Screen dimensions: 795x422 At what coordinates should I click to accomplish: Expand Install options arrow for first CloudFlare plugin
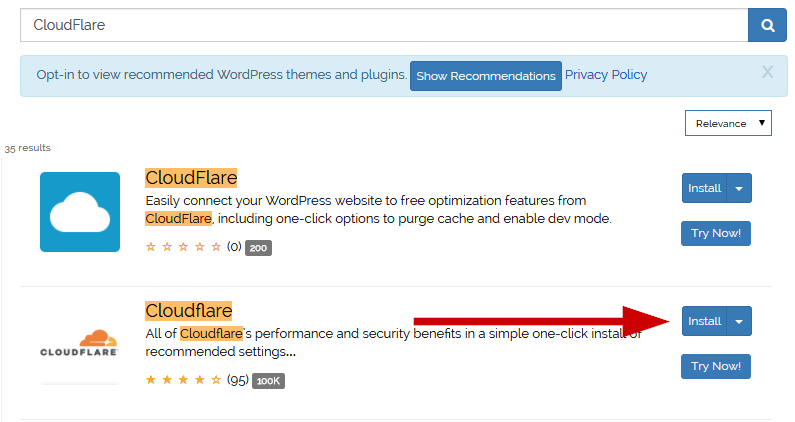pyautogui.click(x=739, y=188)
